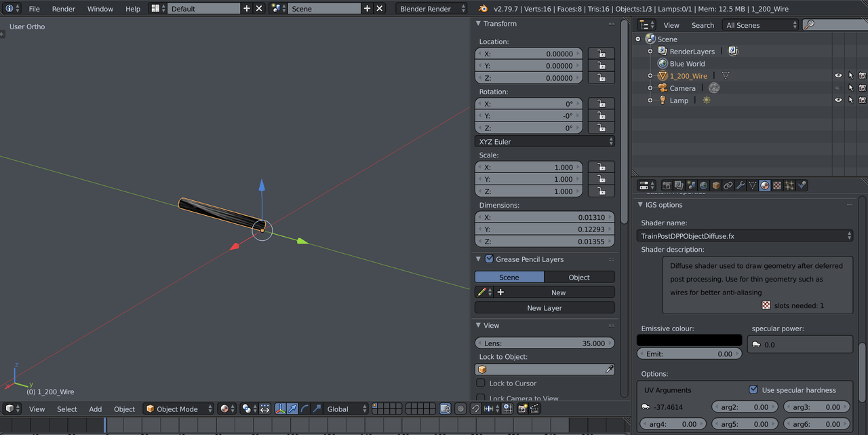Open the World properties tab

[704, 185]
